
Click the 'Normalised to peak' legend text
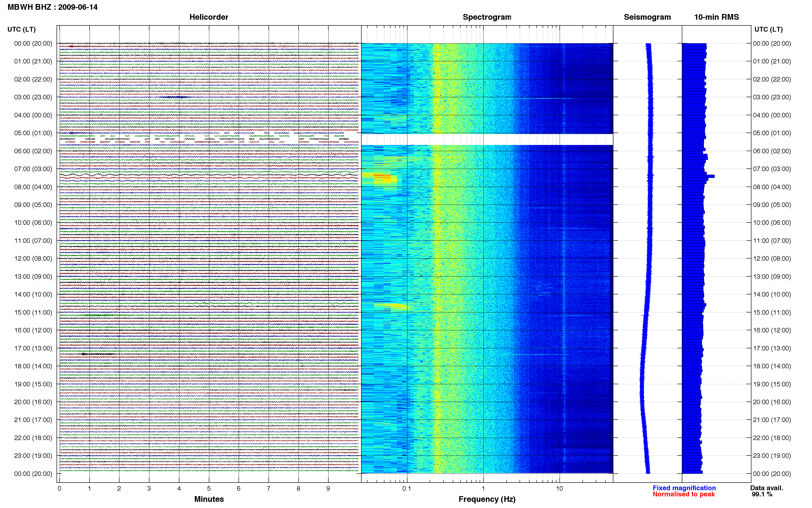[x=684, y=494]
